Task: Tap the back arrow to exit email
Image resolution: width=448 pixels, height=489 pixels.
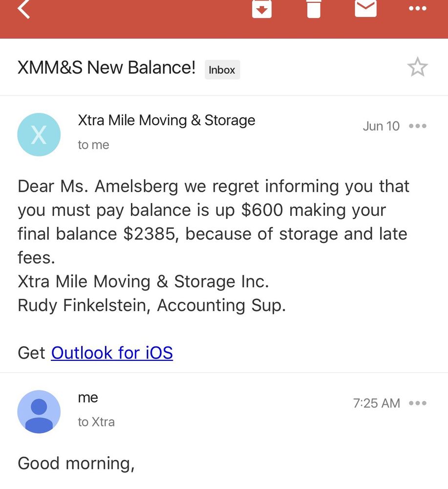Action: coord(23,9)
